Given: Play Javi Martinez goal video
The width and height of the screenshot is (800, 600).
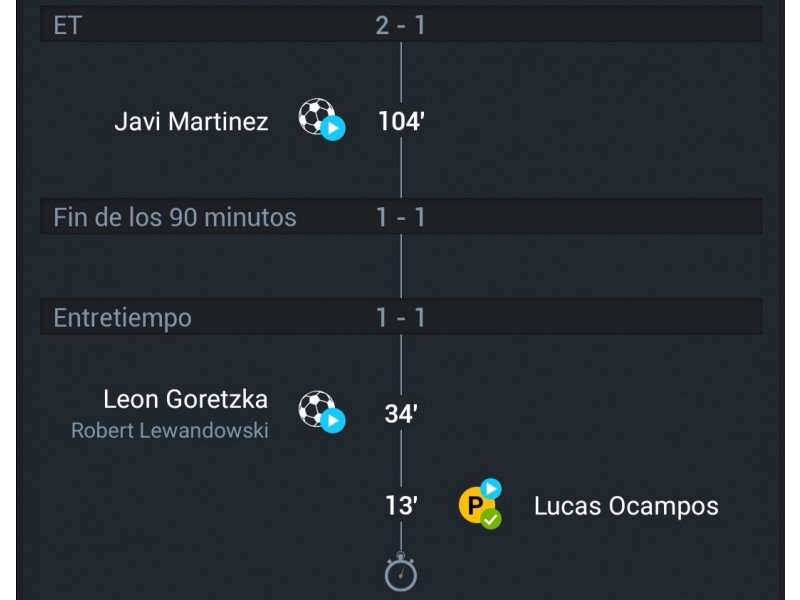Looking at the screenshot, I should [333, 128].
